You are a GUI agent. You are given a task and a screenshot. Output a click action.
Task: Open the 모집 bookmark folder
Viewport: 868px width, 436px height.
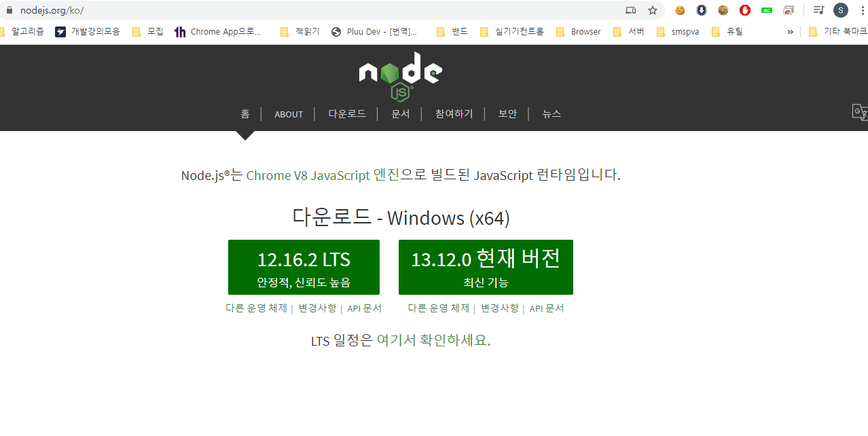pos(148,31)
